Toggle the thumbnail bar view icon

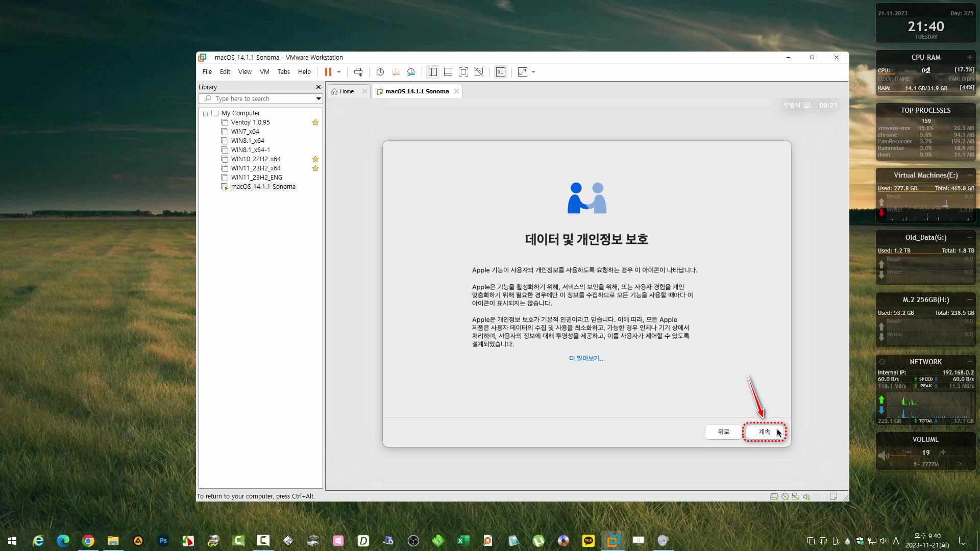[448, 72]
